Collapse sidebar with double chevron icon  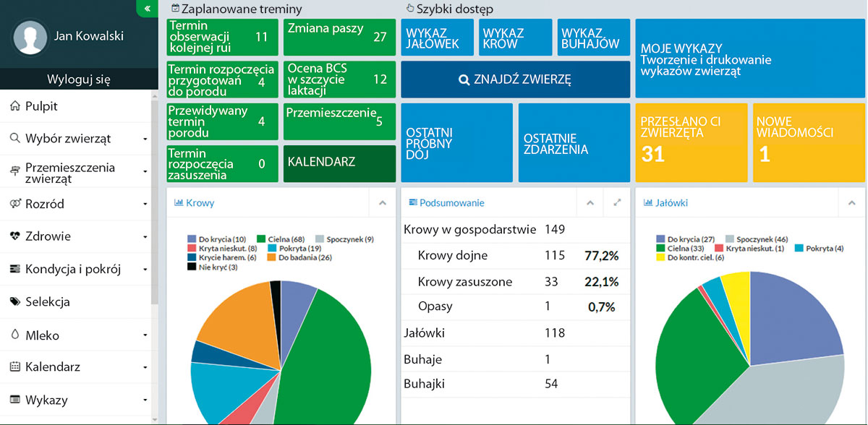pos(148,9)
